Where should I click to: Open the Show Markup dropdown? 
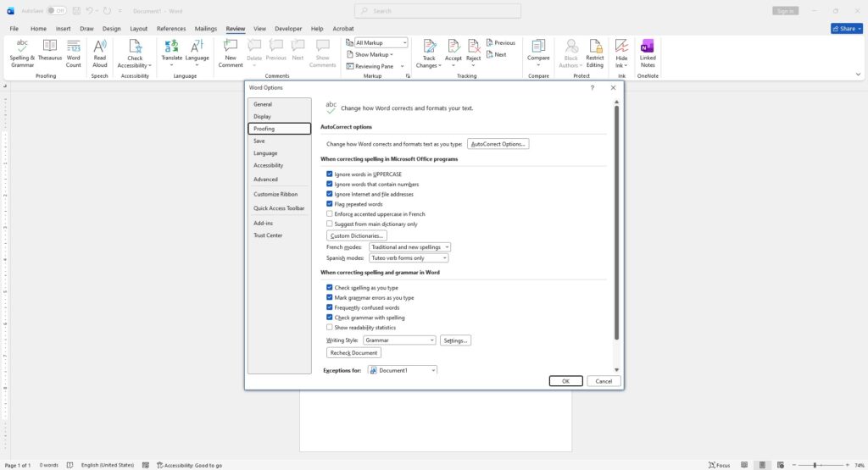pos(370,55)
